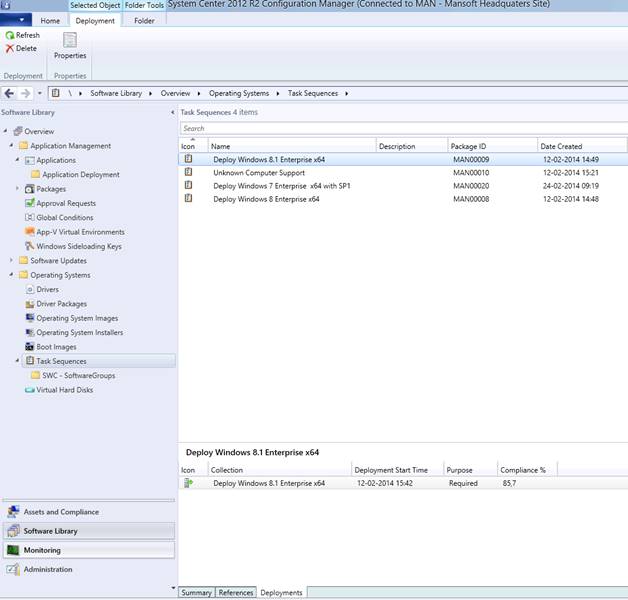Click the red Delete icon
Screen dimensions: 628x600
point(10,48)
